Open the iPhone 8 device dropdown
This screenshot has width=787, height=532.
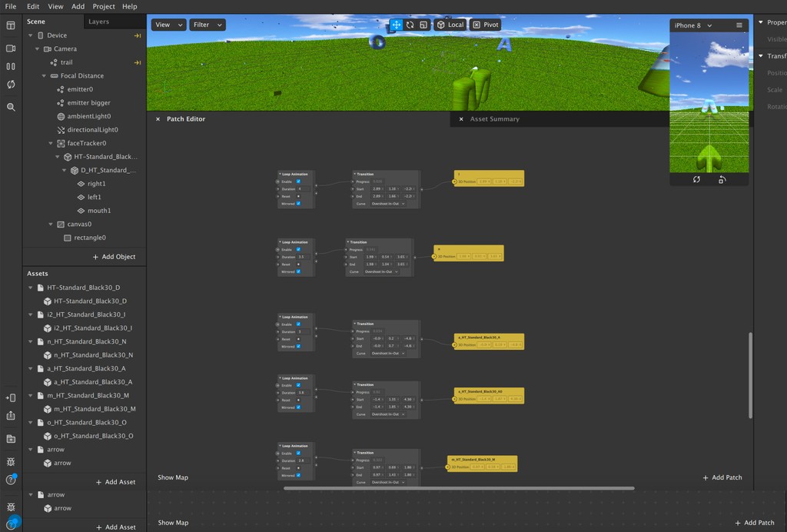pos(692,25)
